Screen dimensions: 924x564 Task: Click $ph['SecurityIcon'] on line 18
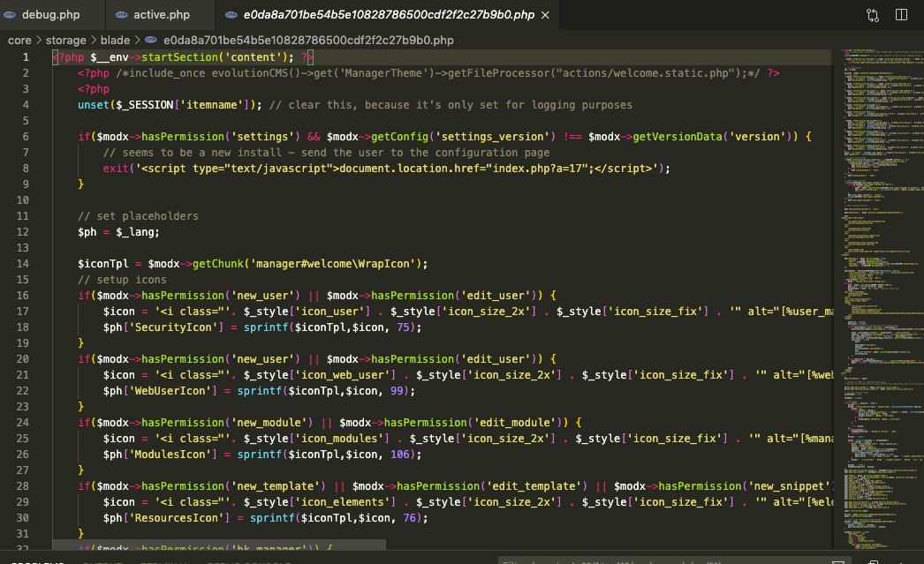coord(163,327)
